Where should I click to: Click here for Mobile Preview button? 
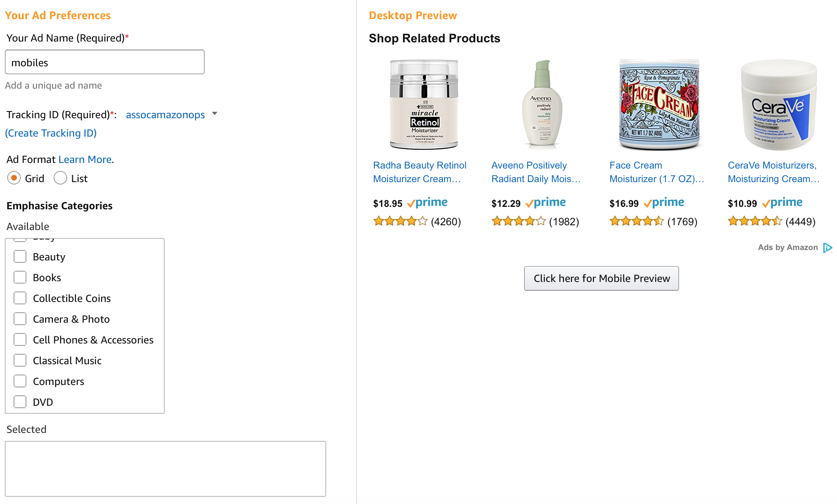[x=601, y=278]
